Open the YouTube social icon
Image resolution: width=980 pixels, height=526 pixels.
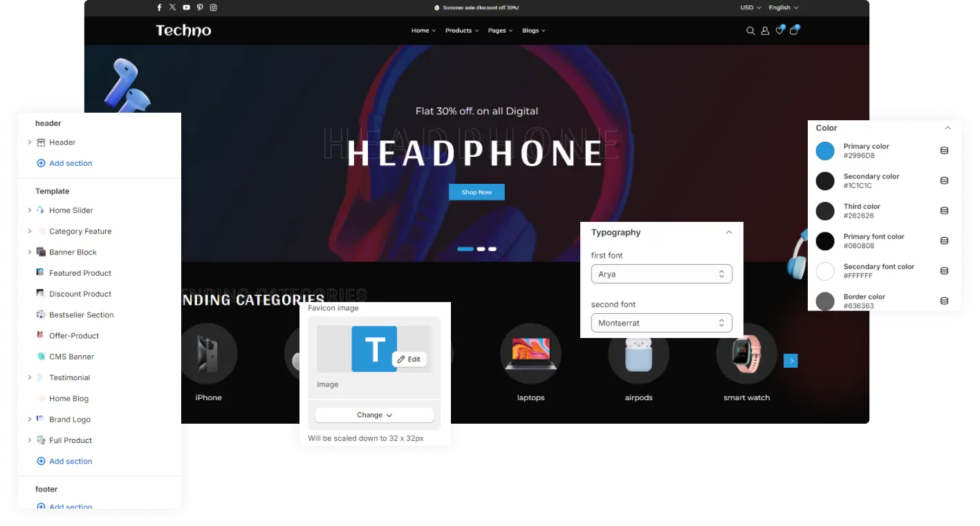point(187,8)
